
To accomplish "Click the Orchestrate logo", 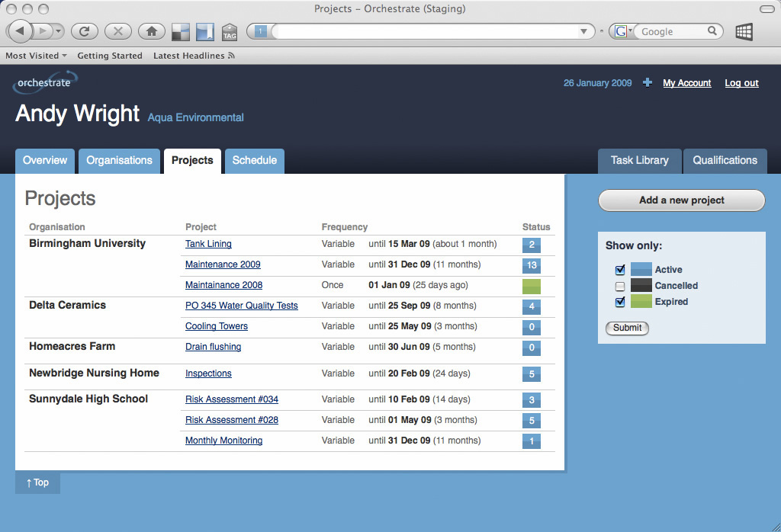I will click(45, 82).
